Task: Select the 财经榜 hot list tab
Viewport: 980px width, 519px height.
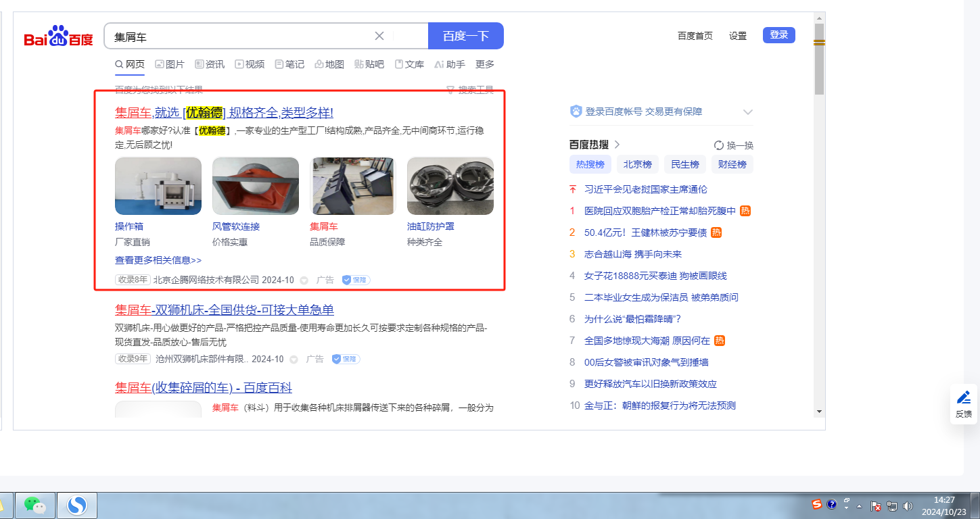Action: (732, 164)
